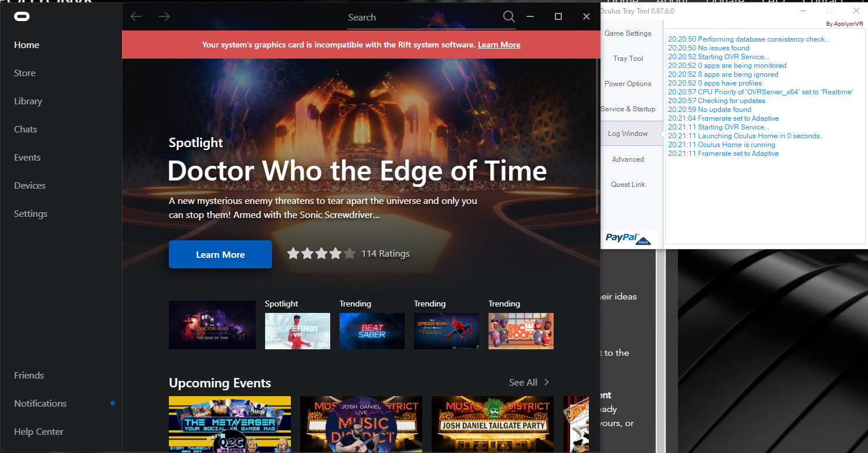Click the Doctor Who the Edge of Time title

click(x=357, y=171)
